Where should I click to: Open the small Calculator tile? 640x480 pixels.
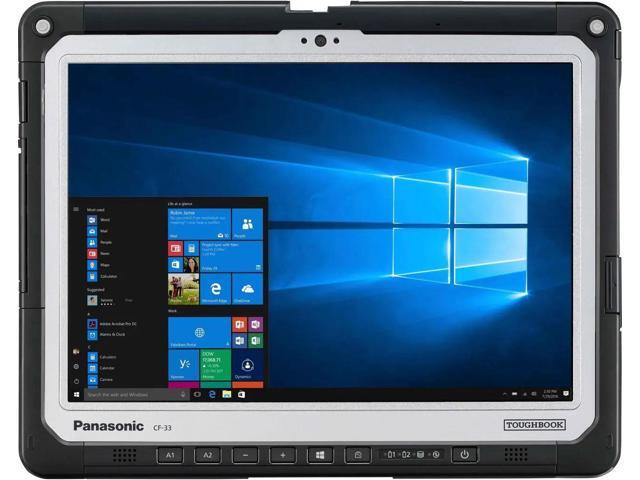click(191, 248)
